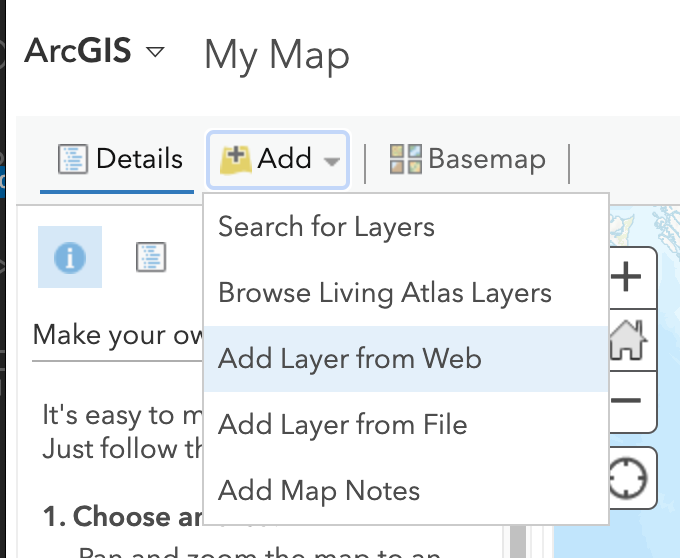Click the ArcGIS logo text

(x=78, y=51)
